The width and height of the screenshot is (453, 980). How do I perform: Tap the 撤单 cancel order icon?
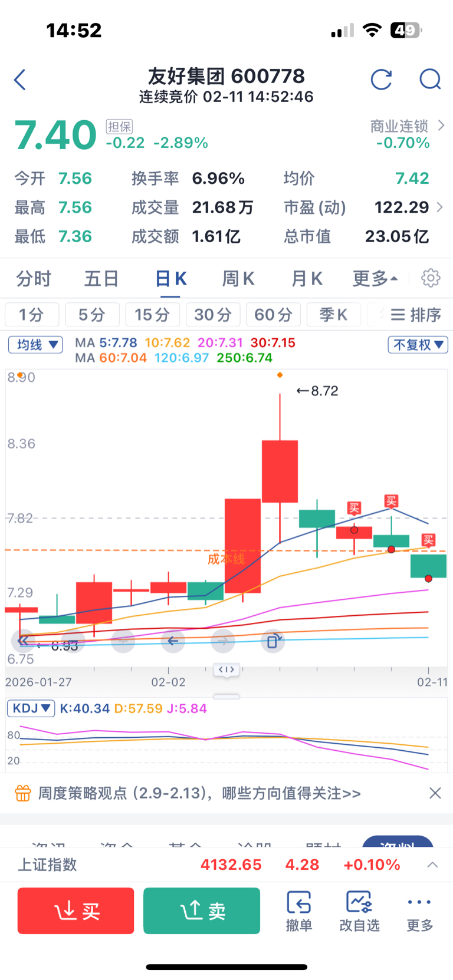click(x=299, y=911)
